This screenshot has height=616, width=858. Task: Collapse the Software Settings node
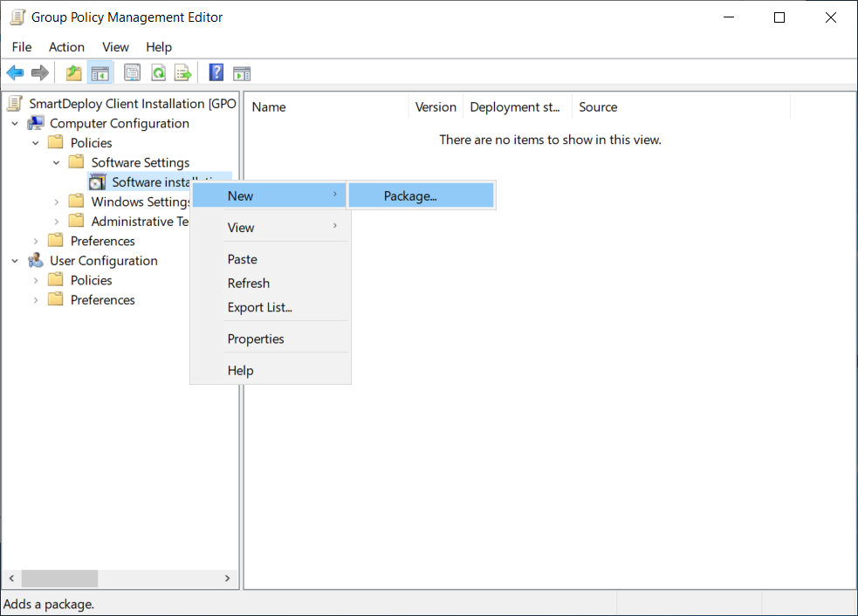coord(57,163)
